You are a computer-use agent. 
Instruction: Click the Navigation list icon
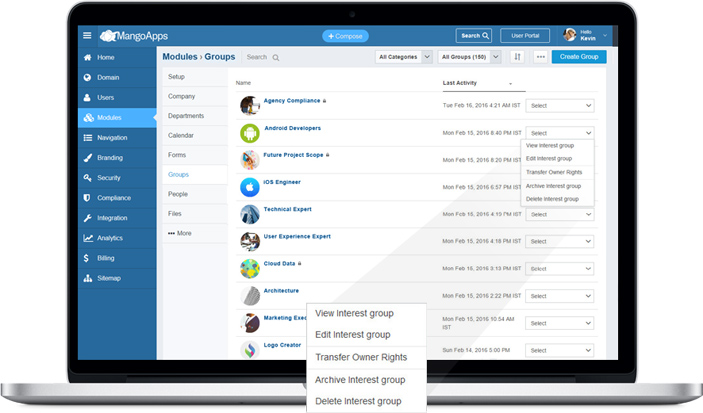click(88, 138)
